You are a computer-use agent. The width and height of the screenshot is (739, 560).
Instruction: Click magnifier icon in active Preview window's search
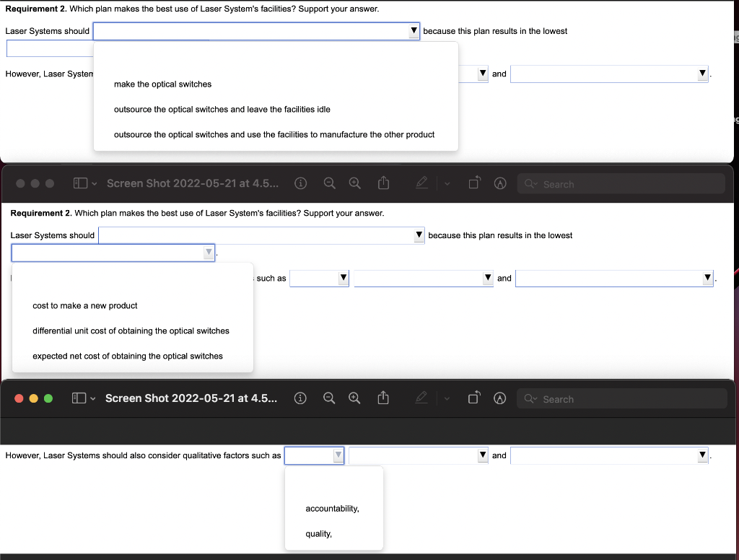(530, 399)
